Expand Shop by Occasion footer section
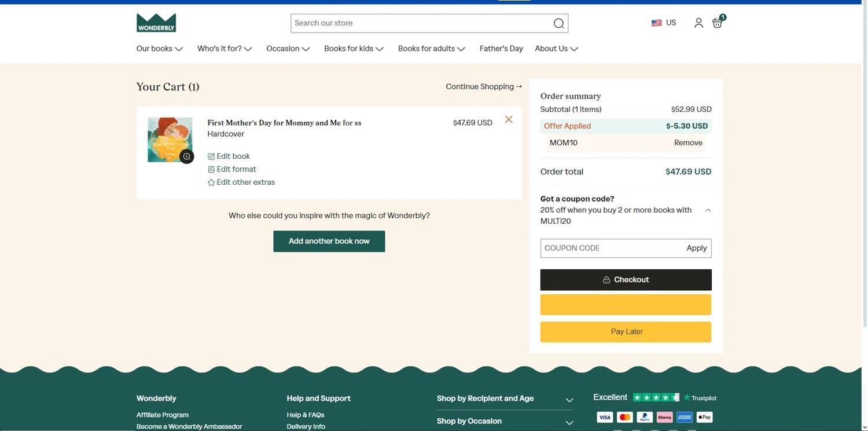Image resolution: width=868 pixels, height=431 pixels. (505, 421)
